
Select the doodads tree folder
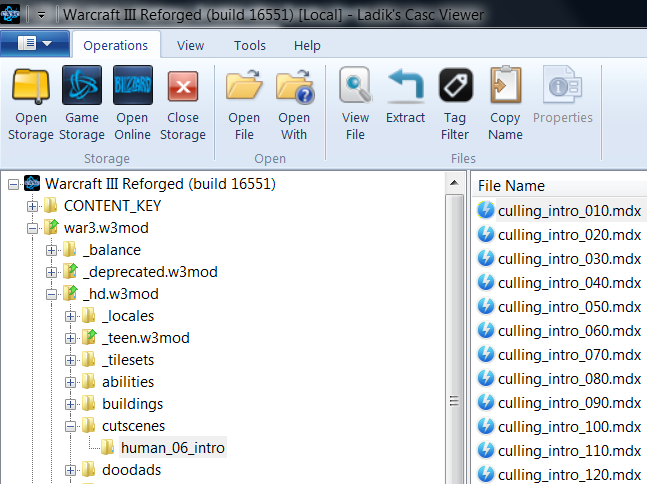click(x=131, y=470)
